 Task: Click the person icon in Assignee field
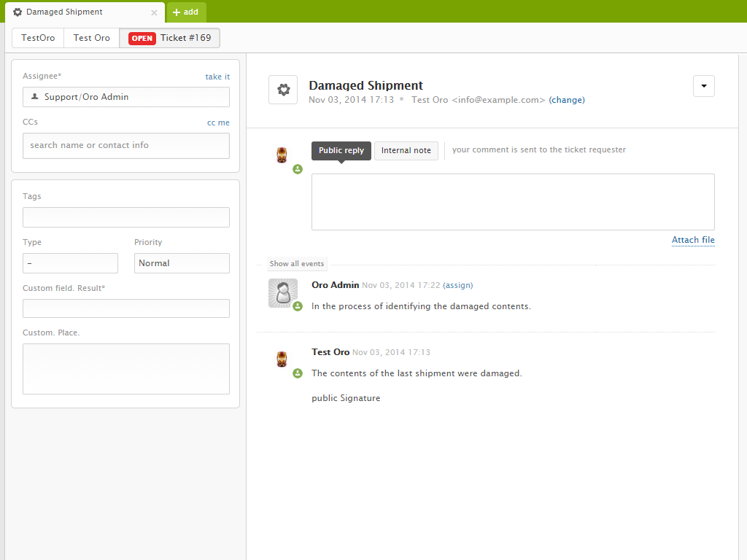[34, 96]
